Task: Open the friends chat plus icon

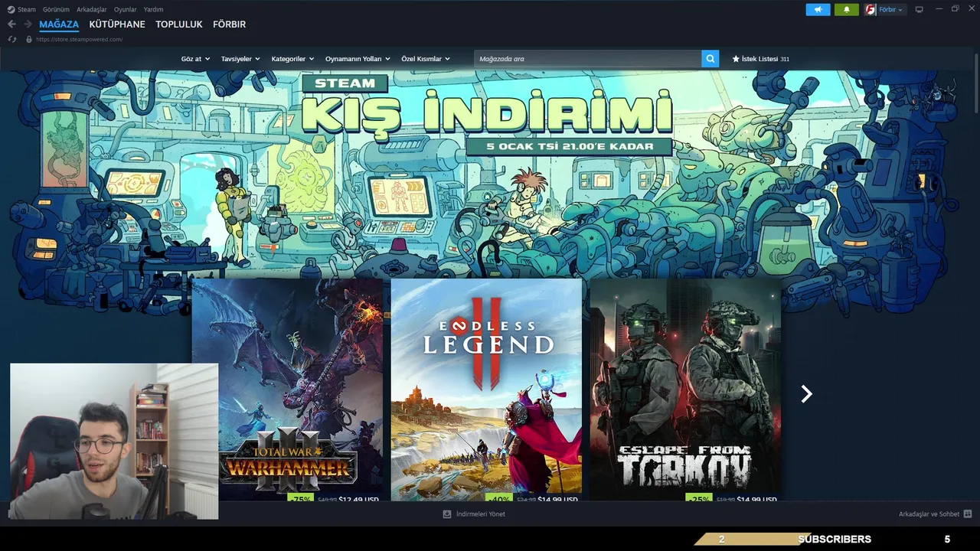Action: coord(968,514)
